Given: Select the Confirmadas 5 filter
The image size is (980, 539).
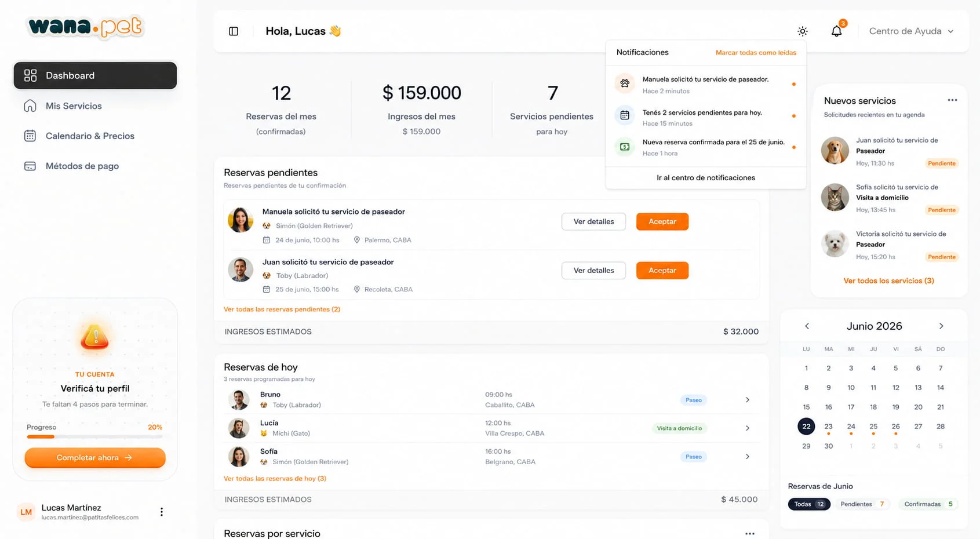Looking at the screenshot, I should pyautogui.click(x=928, y=504).
